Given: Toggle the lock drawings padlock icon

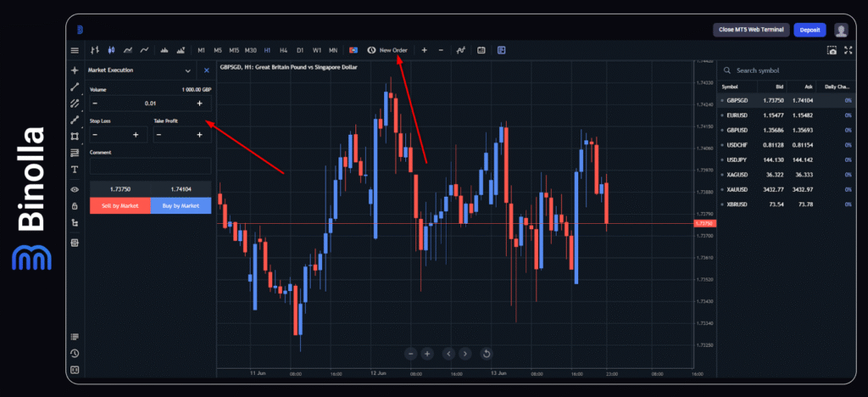Looking at the screenshot, I should coord(75,206).
